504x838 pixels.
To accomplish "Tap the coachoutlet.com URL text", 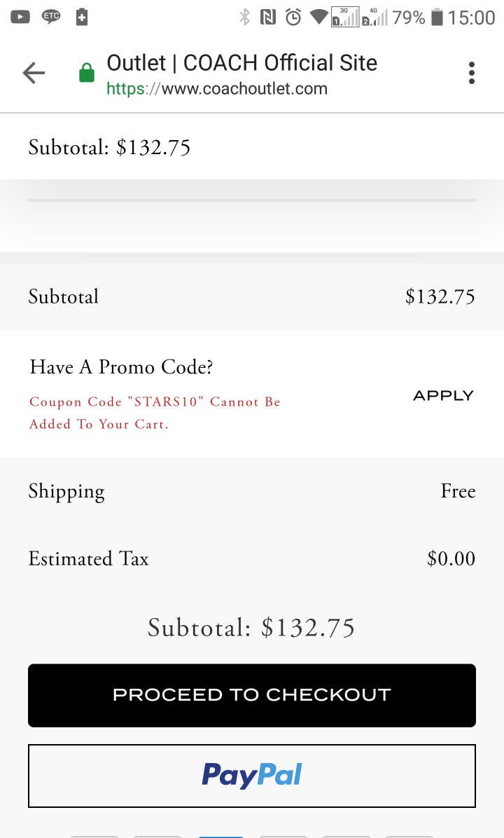I will 217,89.
